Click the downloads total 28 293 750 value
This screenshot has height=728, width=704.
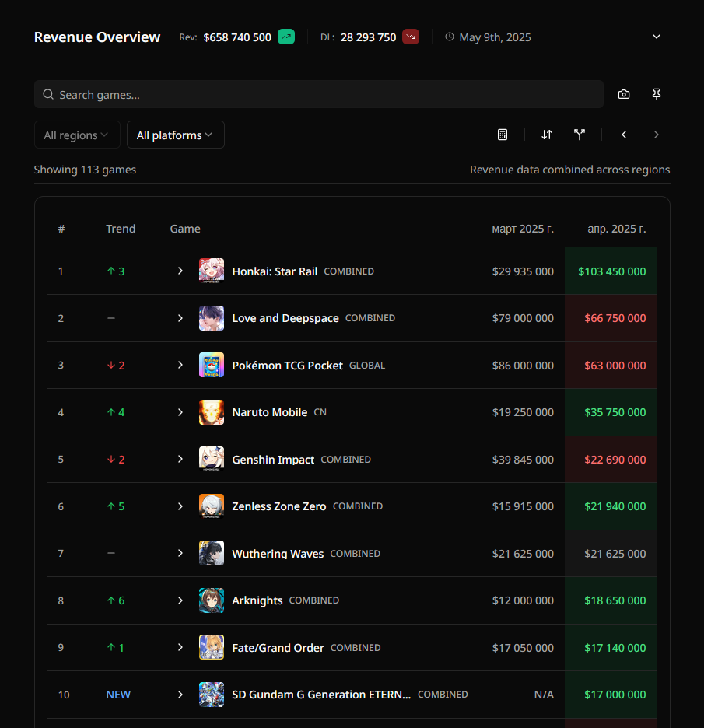click(x=368, y=37)
